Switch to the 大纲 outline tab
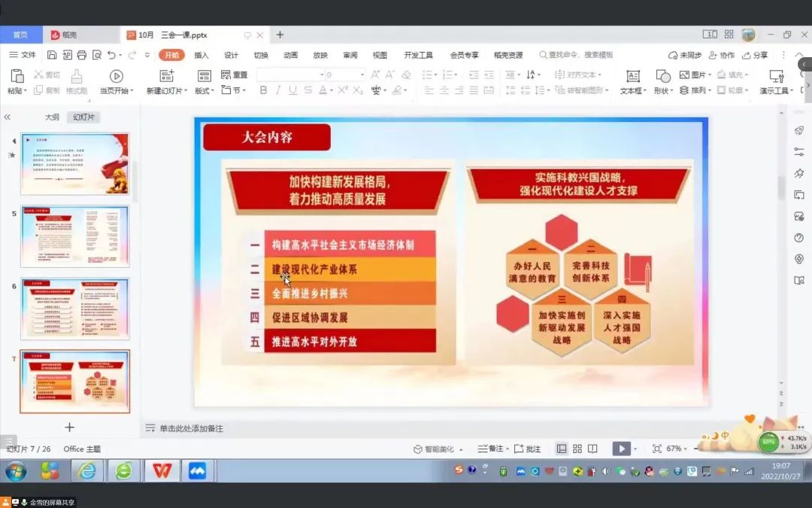Image resolution: width=812 pixels, height=508 pixels. (52, 117)
